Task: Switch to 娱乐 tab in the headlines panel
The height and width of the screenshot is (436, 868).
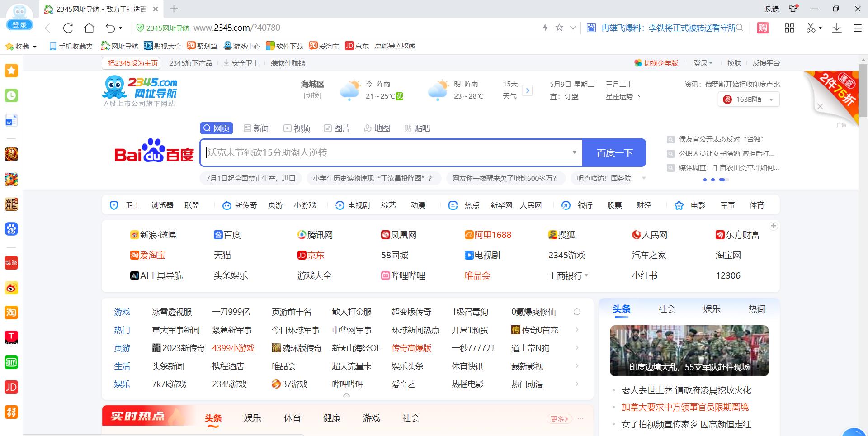Action: pyautogui.click(x=712, y=309)
